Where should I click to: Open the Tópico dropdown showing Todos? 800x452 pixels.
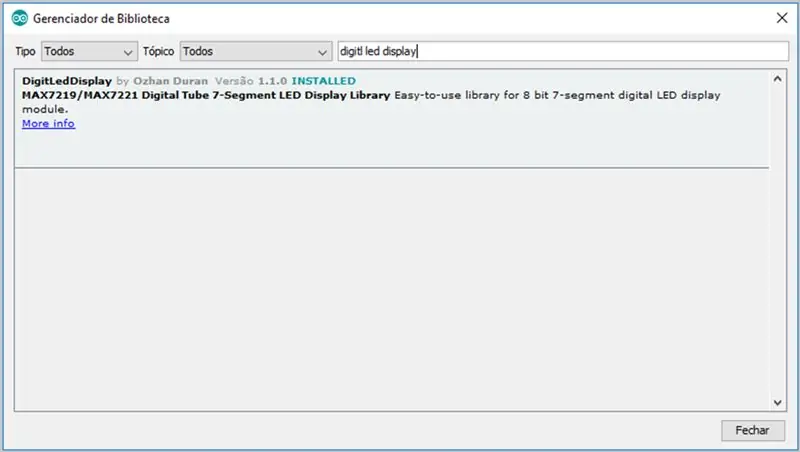click(x=256, y=52)
